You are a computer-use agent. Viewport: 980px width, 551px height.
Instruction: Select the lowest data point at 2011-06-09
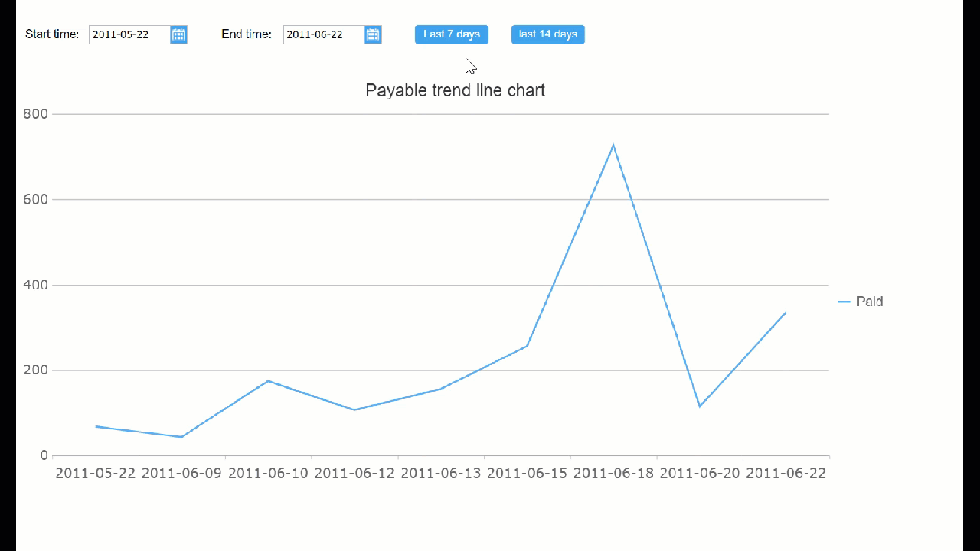point(181,437)
